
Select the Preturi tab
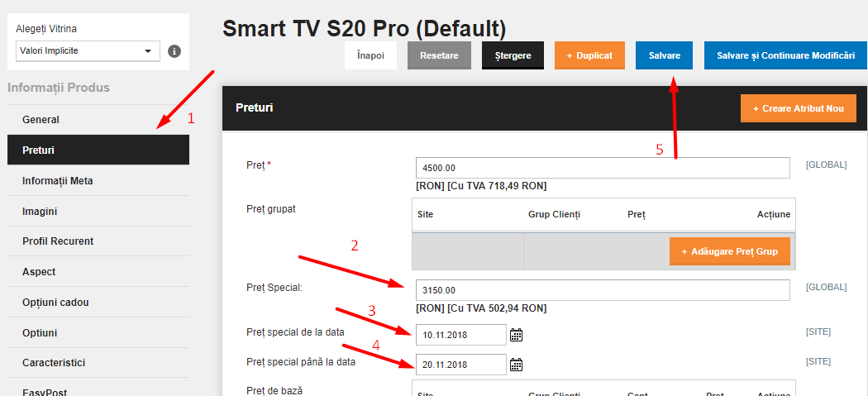click(x=98, y=150)
